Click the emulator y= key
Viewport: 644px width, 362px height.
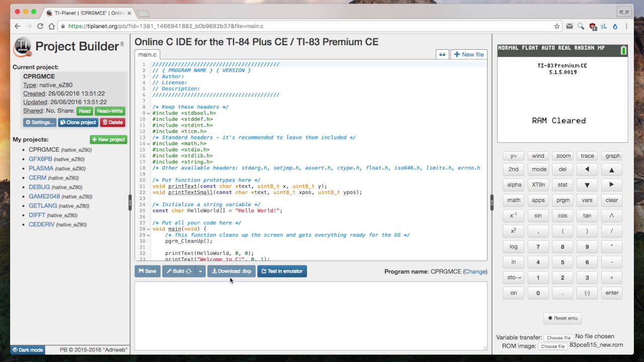tap(514, 156)
